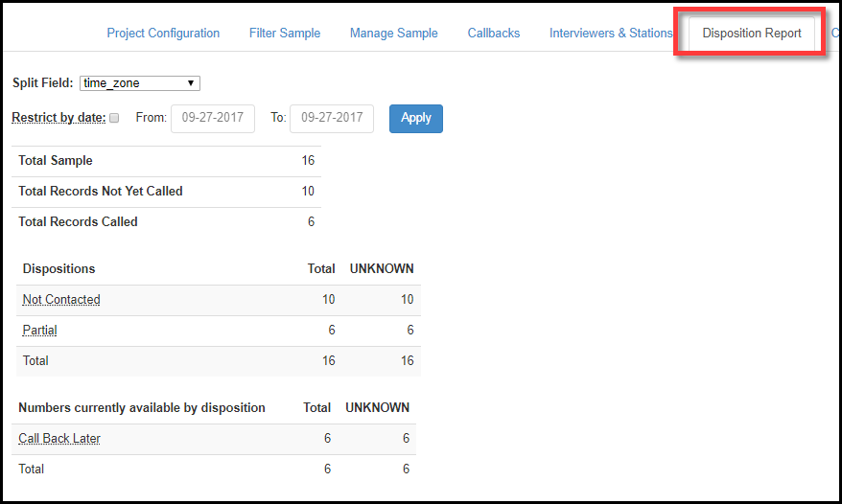
Task: Open the Call Back Later link
Action: coord(59,439)
